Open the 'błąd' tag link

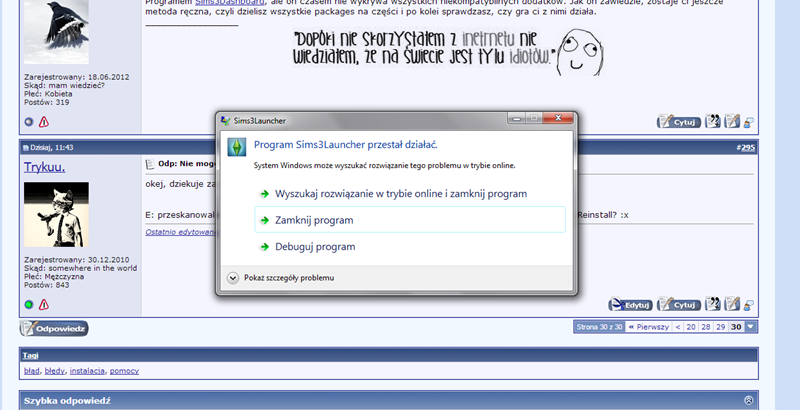click(x=32, y=371)
